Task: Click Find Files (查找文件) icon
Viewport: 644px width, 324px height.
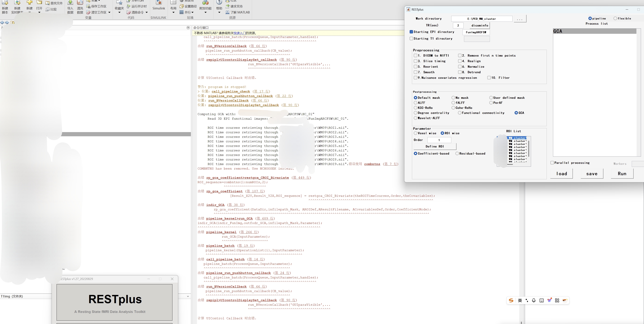Action: [48, 3]
